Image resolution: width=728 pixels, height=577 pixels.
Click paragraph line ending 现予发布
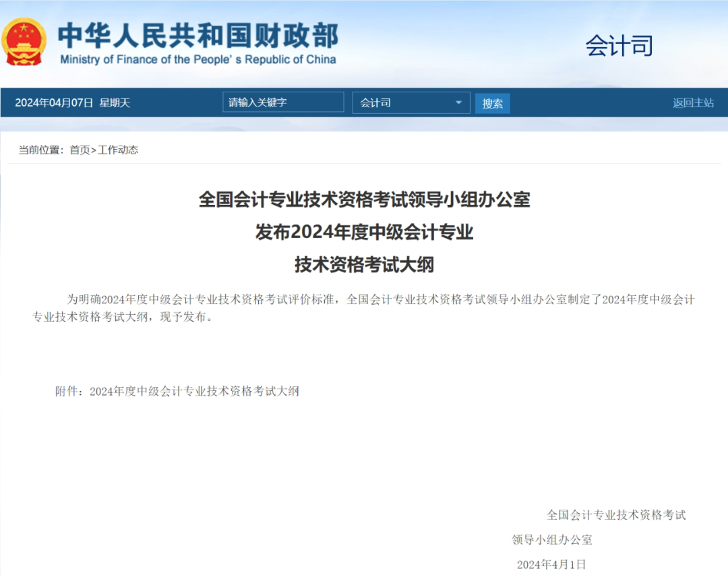pos(122,317)
